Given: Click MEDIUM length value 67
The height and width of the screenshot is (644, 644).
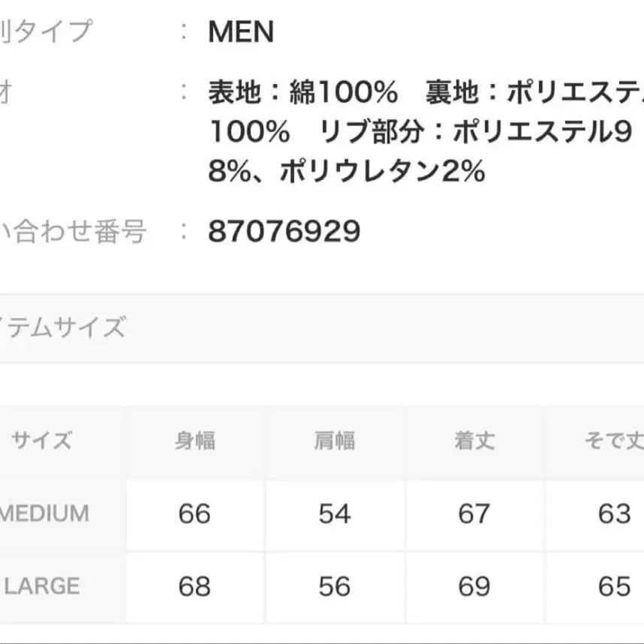Looking at the screenshot, I should coord(474,514).
